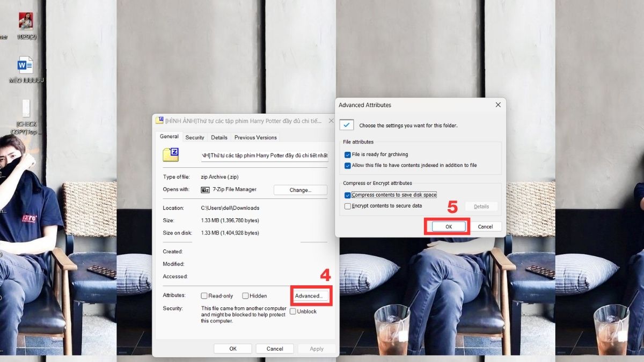The width and height of the screenshot is (644, 362).
Task: Click the checkmark settings icon in Advanced Attributes
Action: coord(347,125)
